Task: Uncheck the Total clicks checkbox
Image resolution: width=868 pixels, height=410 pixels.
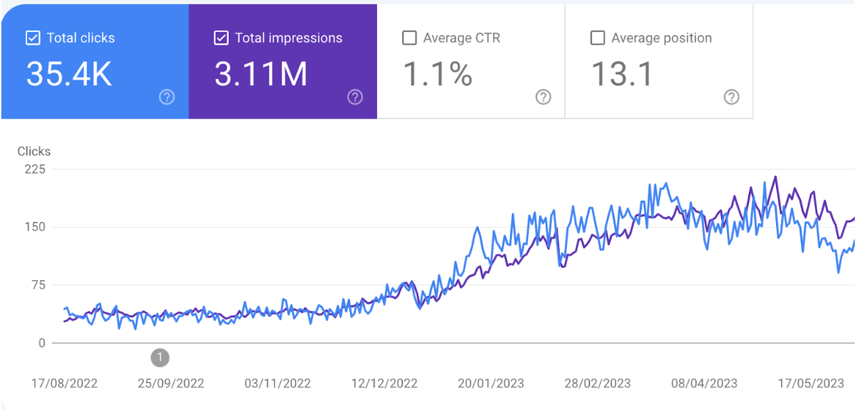Action: pyautogui.click(x=32, y=38)
